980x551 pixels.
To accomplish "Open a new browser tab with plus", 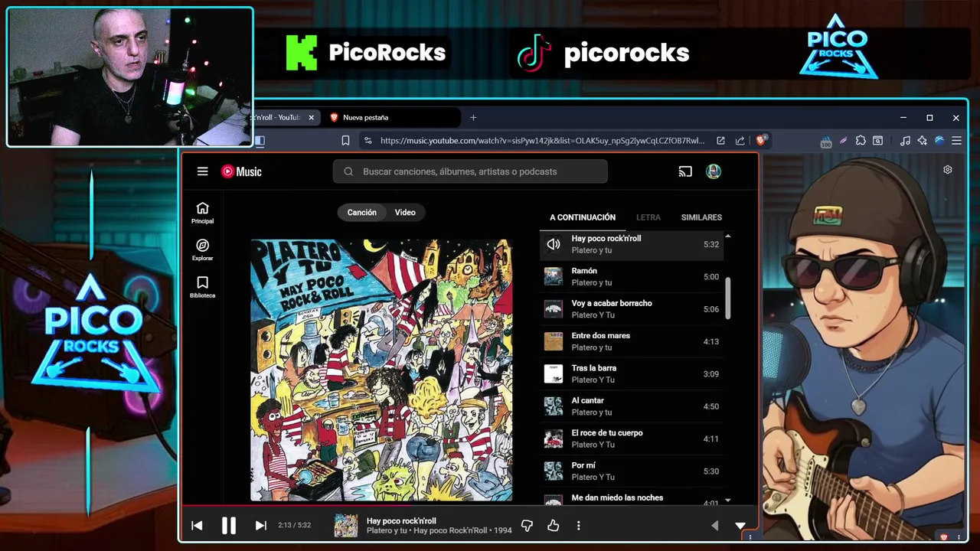I will coord(473,118).
